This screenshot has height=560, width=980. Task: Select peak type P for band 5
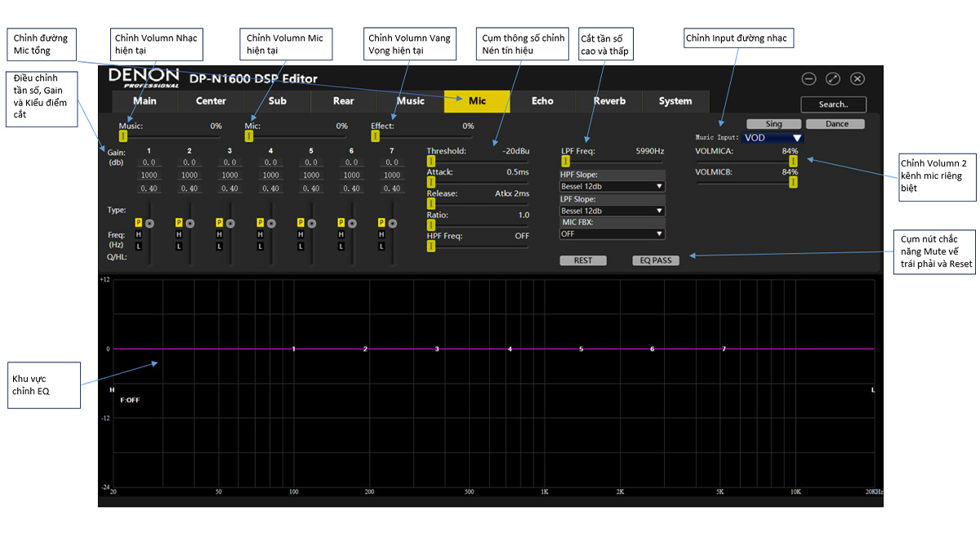pyautogui.click(x=301, y=223)
